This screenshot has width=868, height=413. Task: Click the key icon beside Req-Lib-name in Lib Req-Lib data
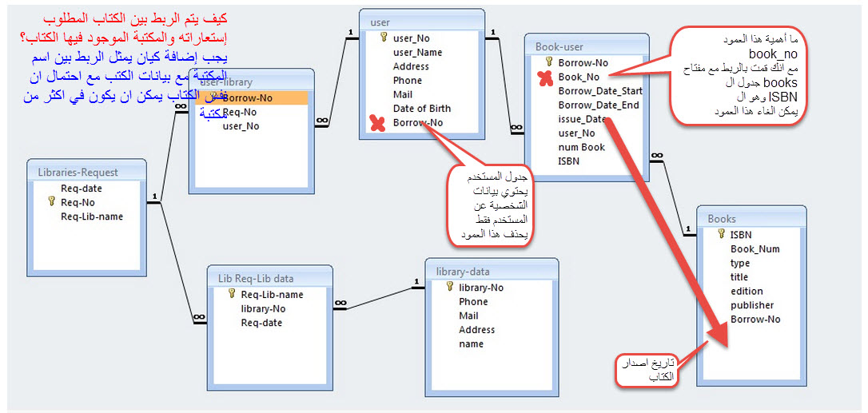(x=231, y=294)
